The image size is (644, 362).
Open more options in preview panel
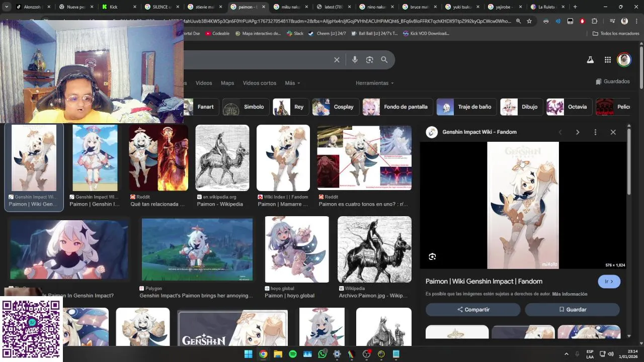595,132
